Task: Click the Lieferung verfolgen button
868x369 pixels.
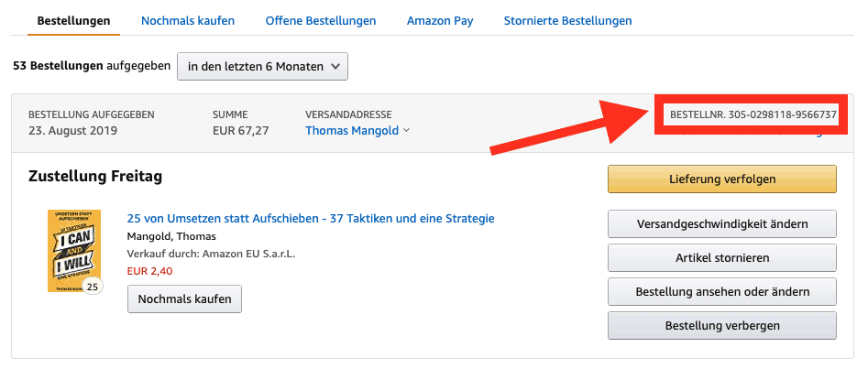Action: [x=722, y=179]
